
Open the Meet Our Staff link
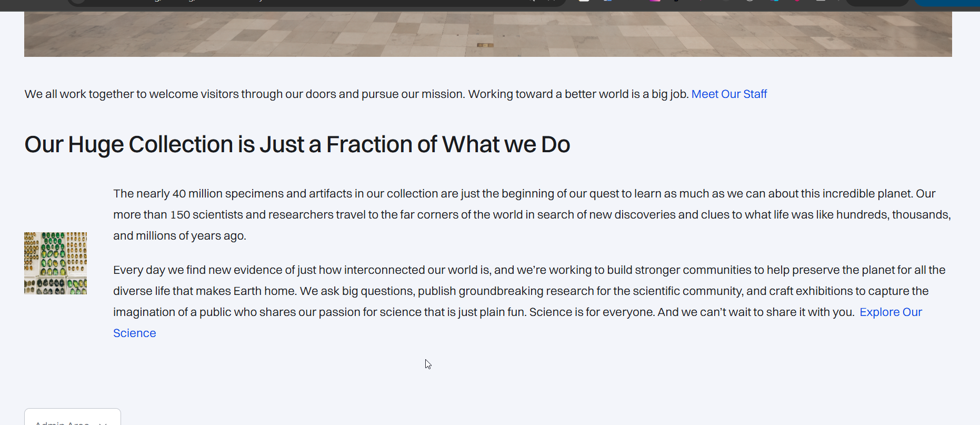tap(729, 94)
